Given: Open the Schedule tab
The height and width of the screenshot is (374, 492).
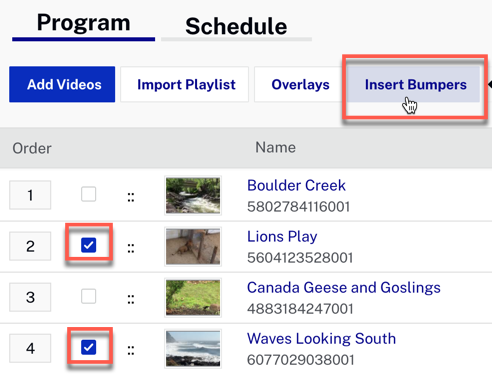Looking at the screenshot, I should click(236, 27).
